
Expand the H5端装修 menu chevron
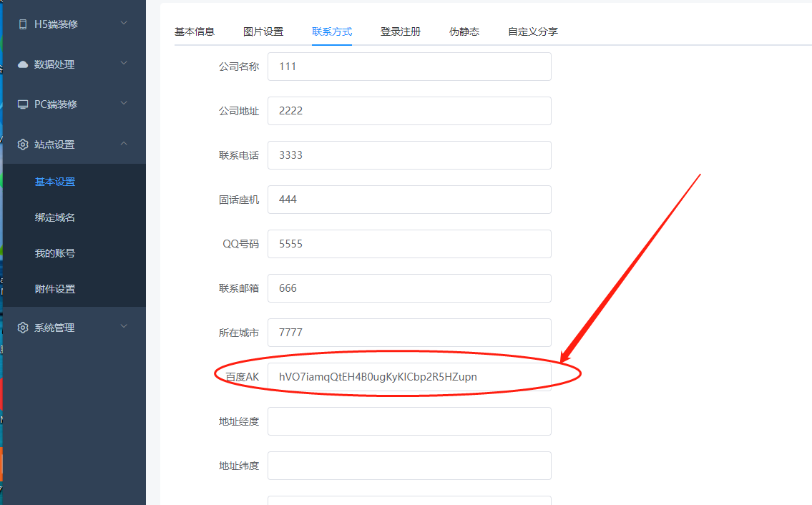coord(124,24)
